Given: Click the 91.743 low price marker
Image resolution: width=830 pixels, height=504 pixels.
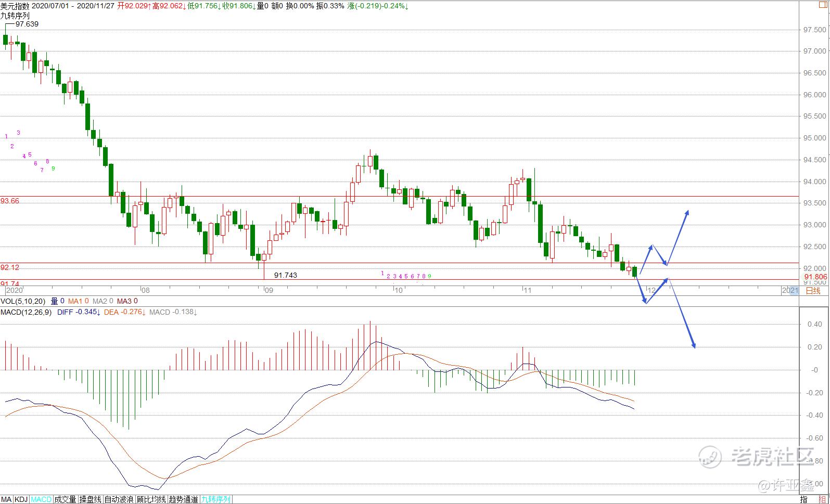Looking at the screenshot, I should pyautogui.click(x=286, y=275).
